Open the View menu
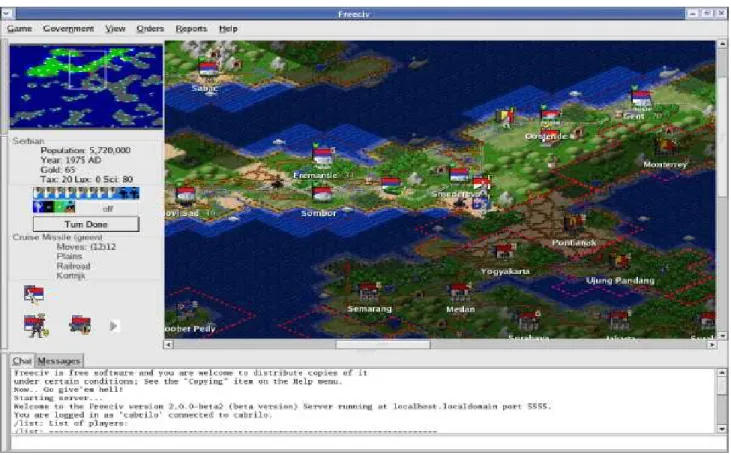 coord(115,29)
